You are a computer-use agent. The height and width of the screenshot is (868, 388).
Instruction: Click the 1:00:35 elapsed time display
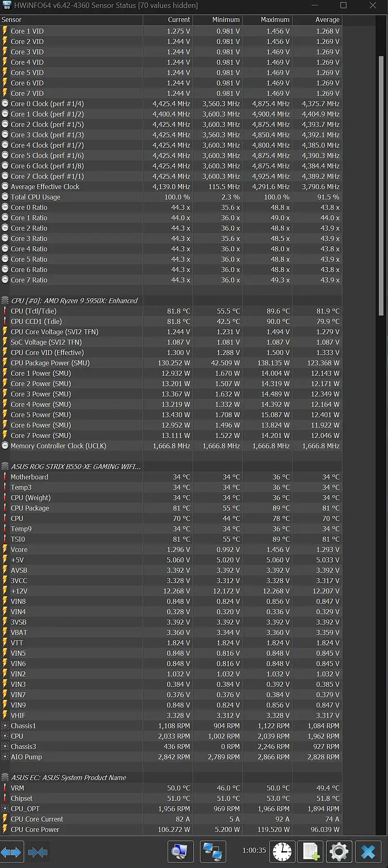point(254,850)
